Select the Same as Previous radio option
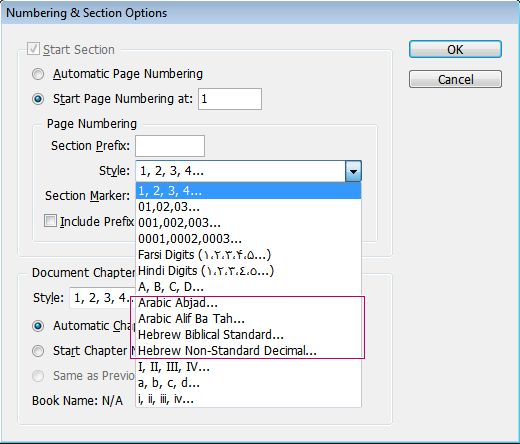Screen dimensions: 520x444 tap(38, 376)
